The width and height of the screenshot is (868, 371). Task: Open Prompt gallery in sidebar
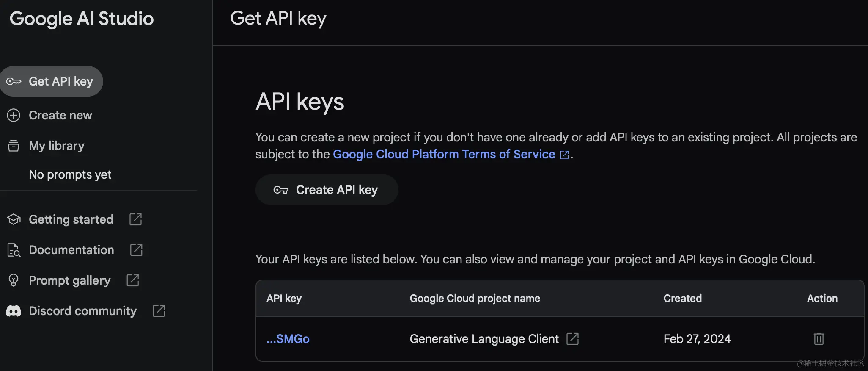(x=69, y=280)
